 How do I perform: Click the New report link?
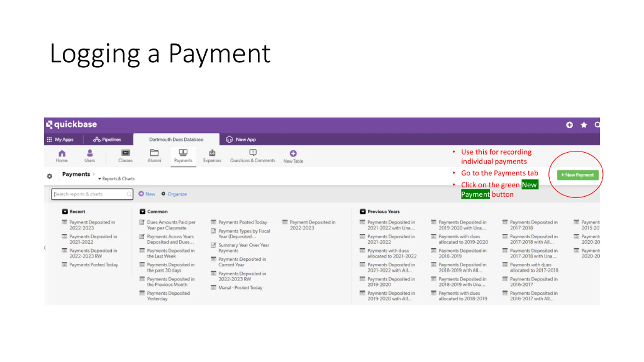pos(150,194)
